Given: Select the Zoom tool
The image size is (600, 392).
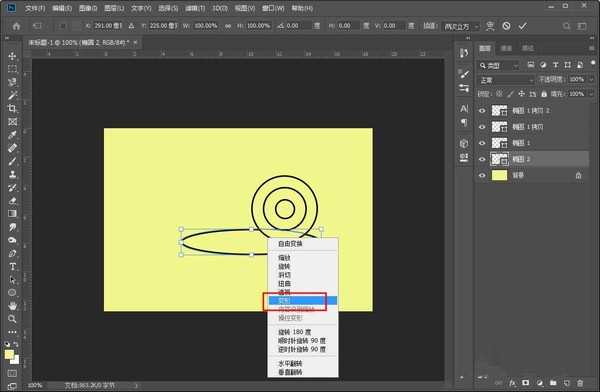Looking at the screenshot, I should pos(12,319).
